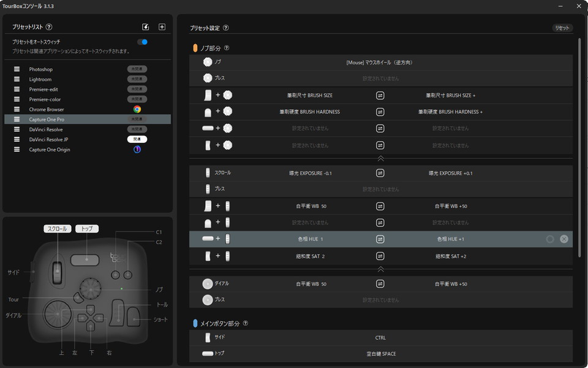The height and width of the screenshot is (368, 588).
Task: Click the import preset icon
Action: (x=146, y=27)
